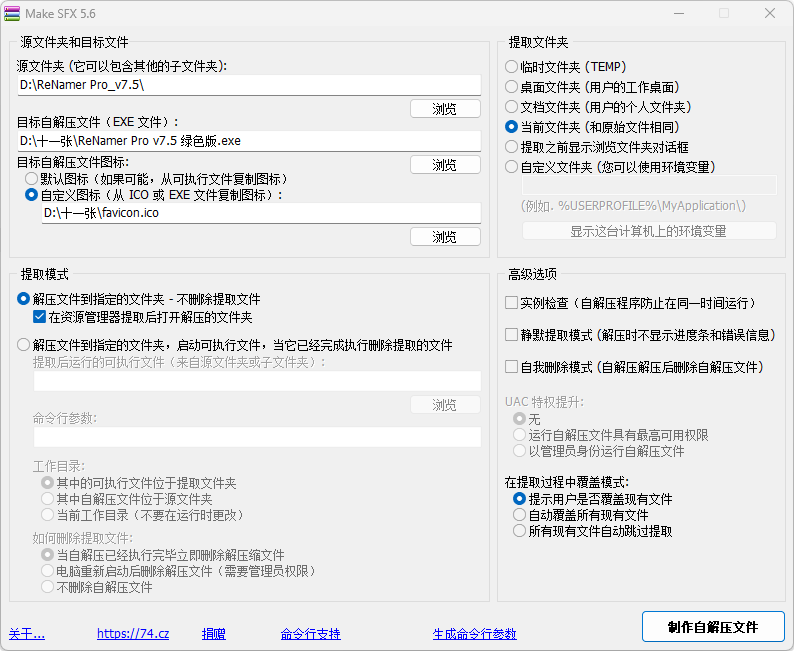The image size is (794, 651).
Task: Click 浏览 button for source folder
Action: pyautogui.click(x=445, y=109)
